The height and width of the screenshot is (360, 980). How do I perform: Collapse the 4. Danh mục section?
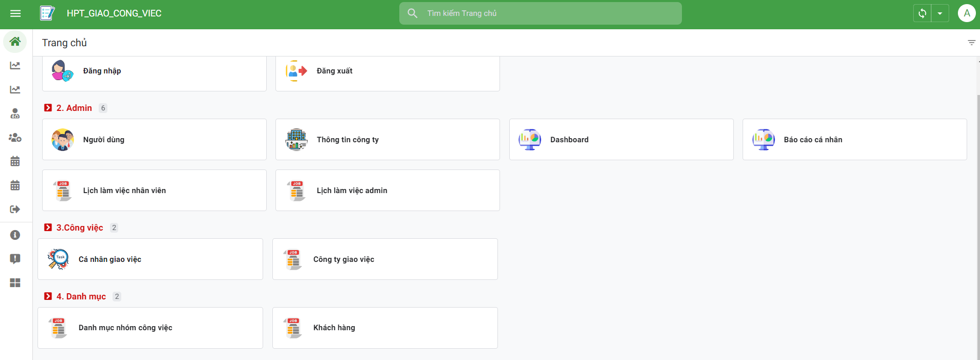click(x=48, y=296)
